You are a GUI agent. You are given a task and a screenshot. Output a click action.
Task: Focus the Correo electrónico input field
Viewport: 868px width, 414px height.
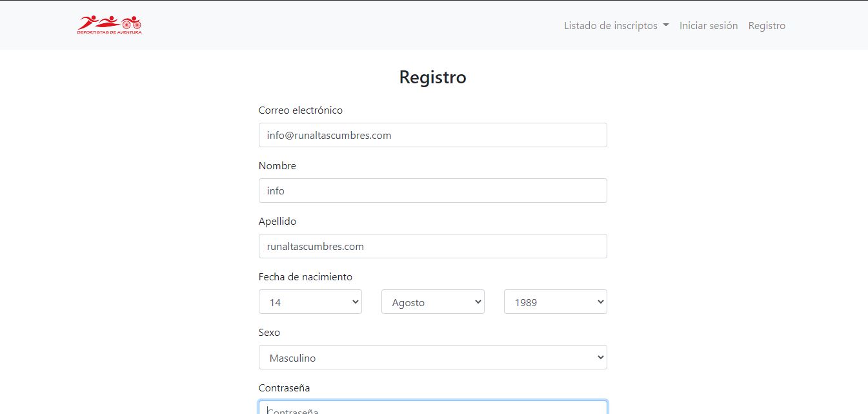tap(432, 135)
